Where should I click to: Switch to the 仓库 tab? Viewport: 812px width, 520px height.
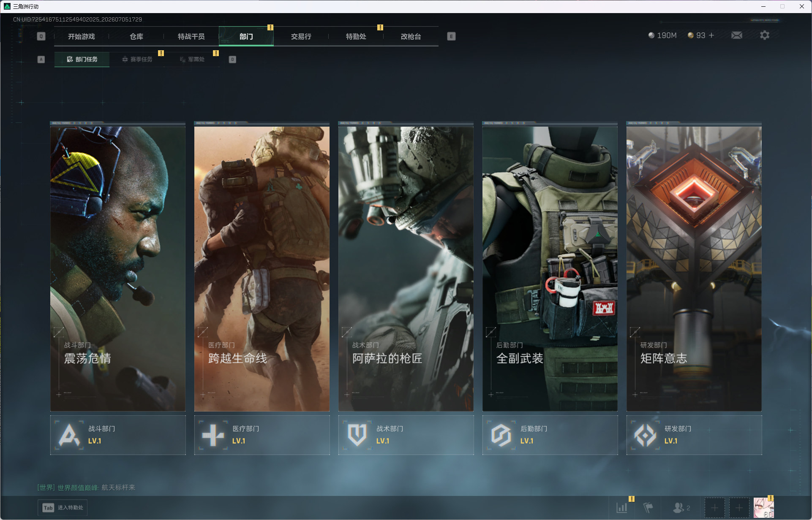tap(136, 36)
